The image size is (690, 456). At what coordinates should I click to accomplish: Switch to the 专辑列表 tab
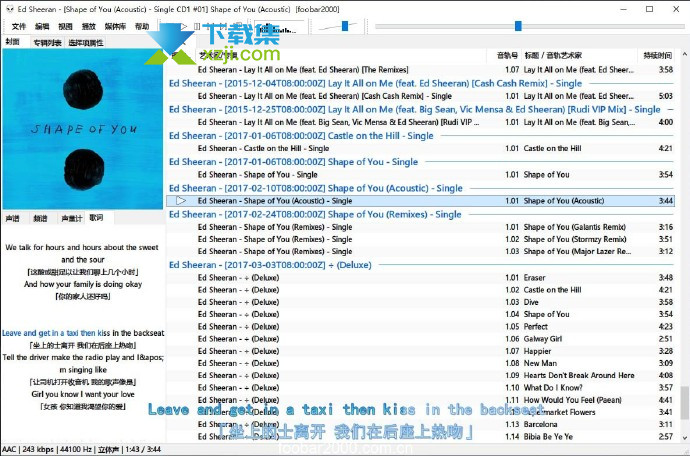point(47,43)
